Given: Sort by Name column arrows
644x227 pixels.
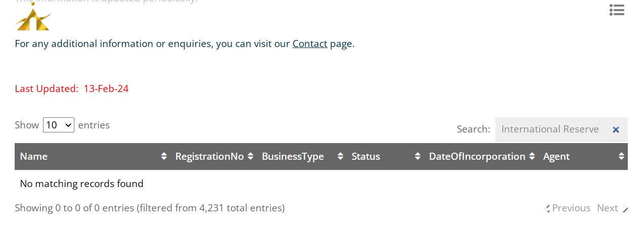Looking at the screenshot, I should tap(164, 156).
